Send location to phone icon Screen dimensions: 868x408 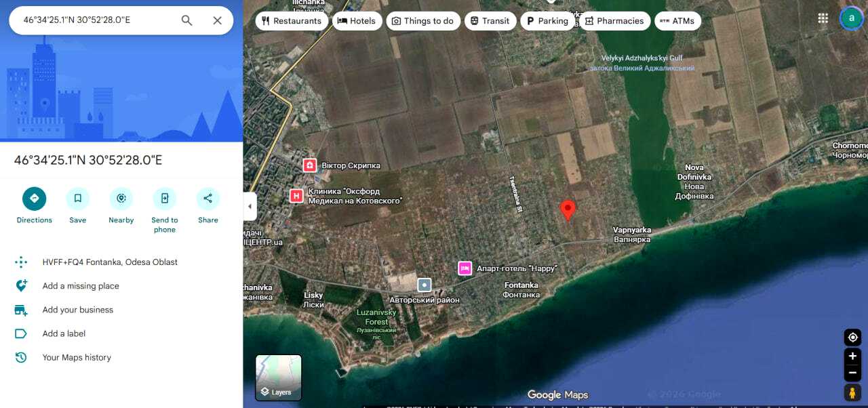coord(165,199)
